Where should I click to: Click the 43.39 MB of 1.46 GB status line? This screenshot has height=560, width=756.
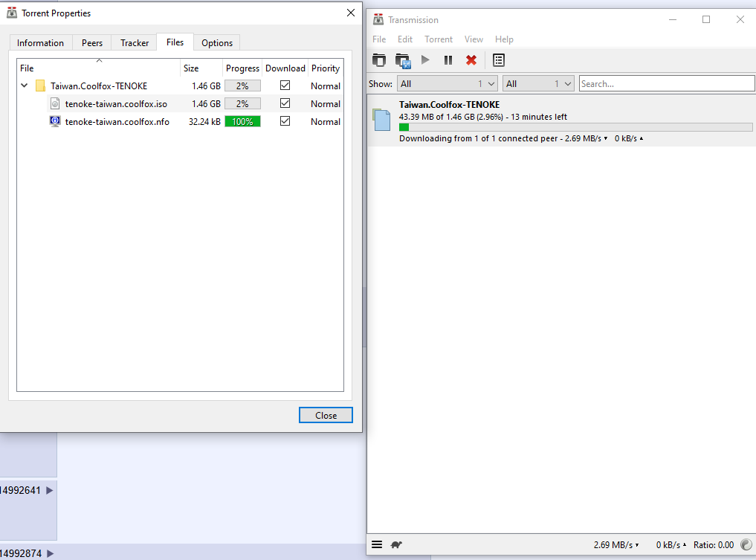(x=482, y=117)
